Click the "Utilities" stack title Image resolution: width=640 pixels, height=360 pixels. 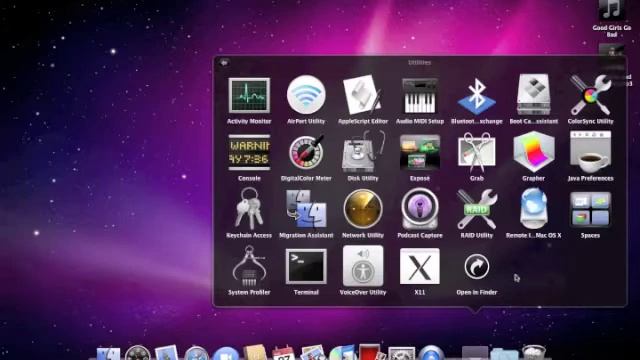[420, 62]
